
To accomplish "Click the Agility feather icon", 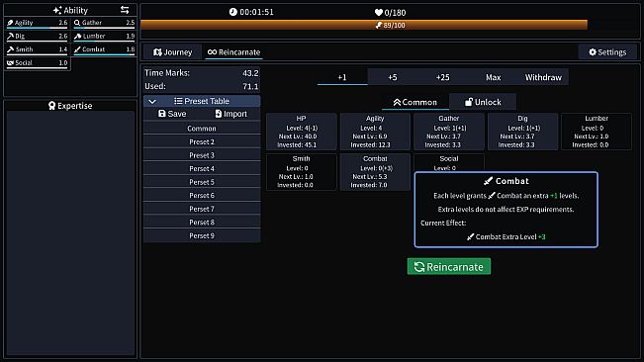I will 10,23.
